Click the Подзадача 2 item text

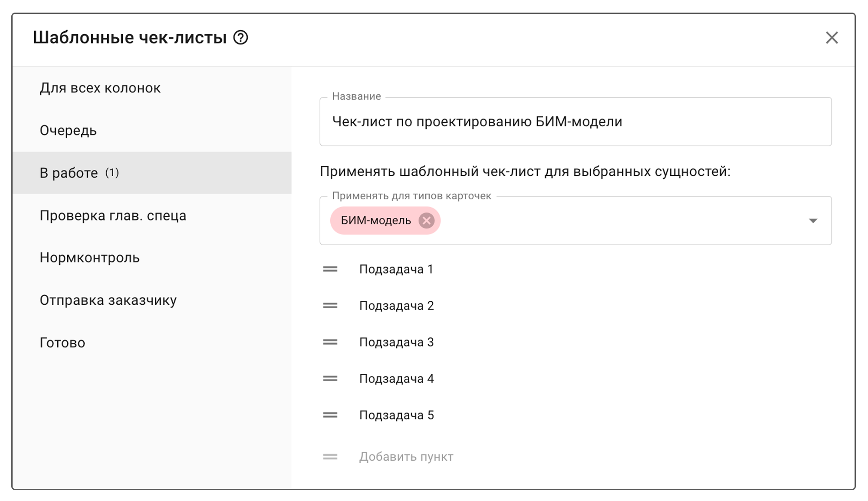396,306
